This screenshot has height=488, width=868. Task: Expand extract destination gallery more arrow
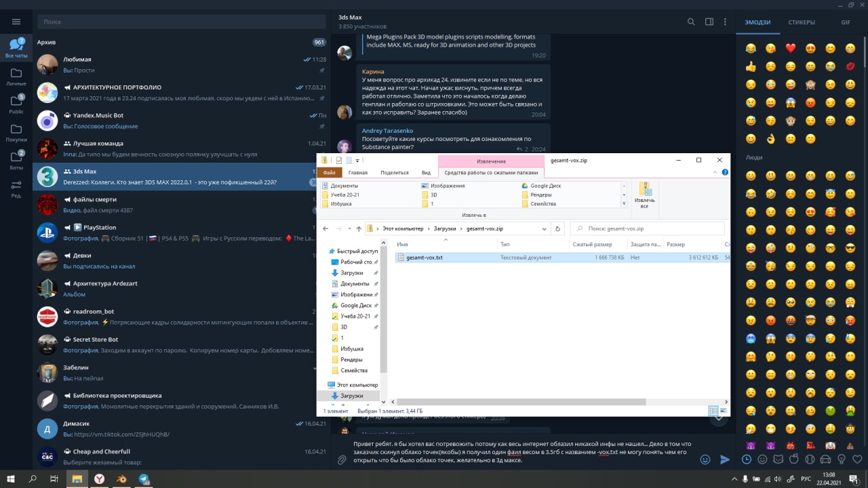(624, 203)
